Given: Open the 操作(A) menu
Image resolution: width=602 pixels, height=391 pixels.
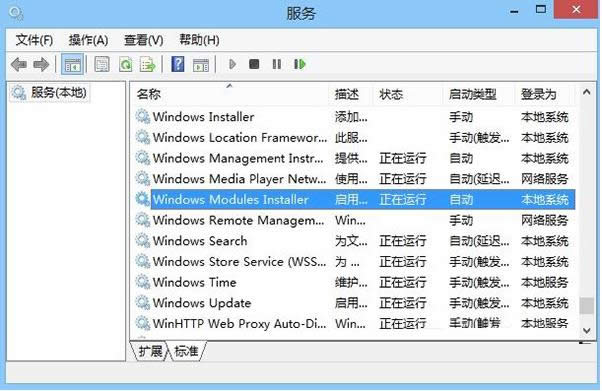Looking at the screenshot, I should click(x=88, y=40).
